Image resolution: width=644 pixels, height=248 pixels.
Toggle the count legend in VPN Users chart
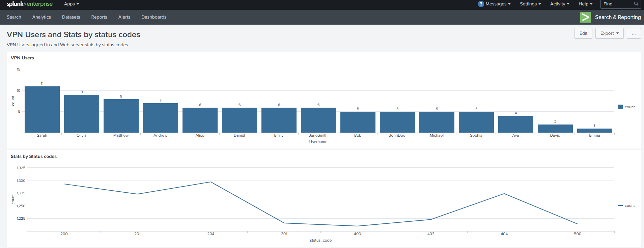click(x=626, y=107)
